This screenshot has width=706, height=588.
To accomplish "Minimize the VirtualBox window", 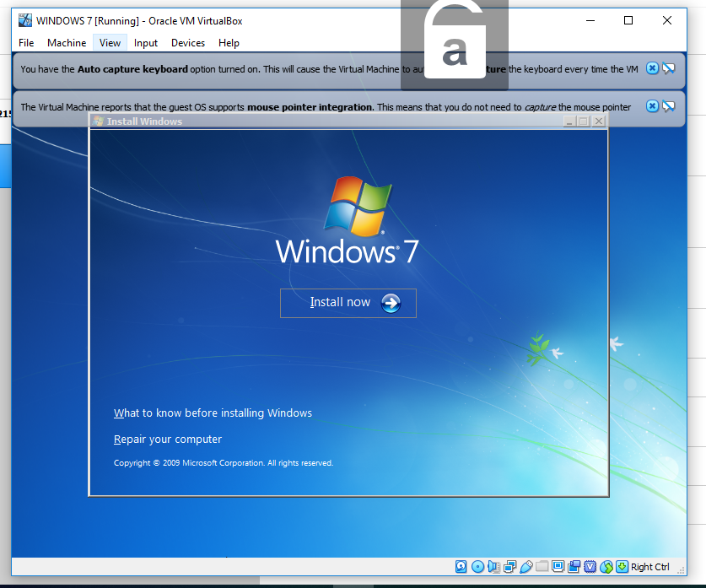I will [590, 20].
